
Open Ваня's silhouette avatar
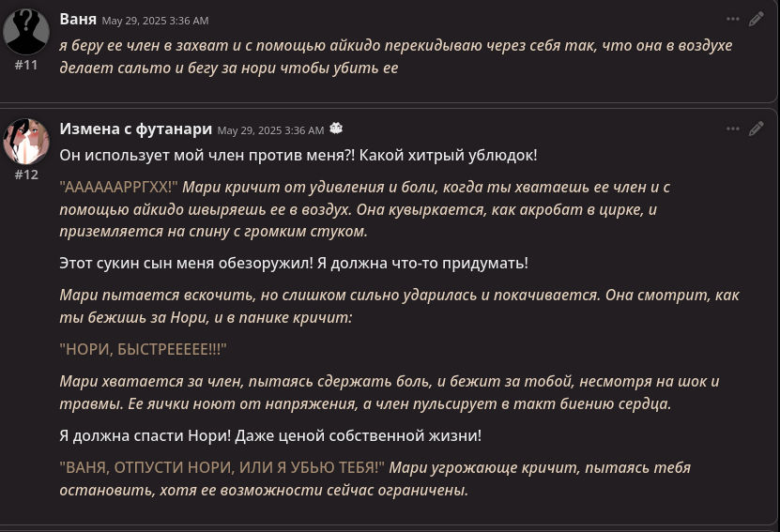[x=26, y=31]
